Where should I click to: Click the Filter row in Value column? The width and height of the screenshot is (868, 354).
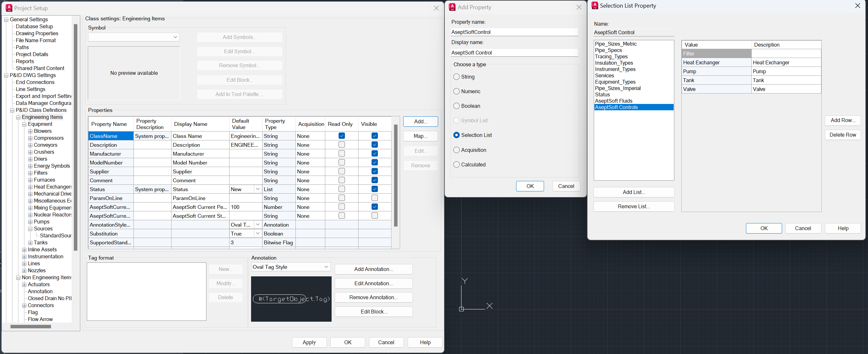coord(717,54)
